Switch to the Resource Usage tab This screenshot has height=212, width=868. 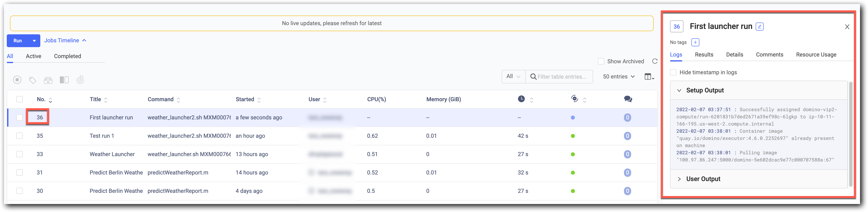(816, 55)
